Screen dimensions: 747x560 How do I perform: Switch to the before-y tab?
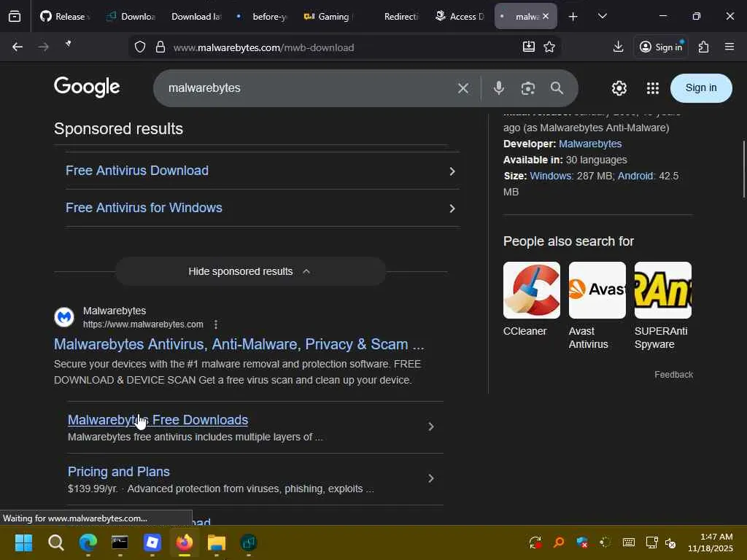(x=263, y=17)
